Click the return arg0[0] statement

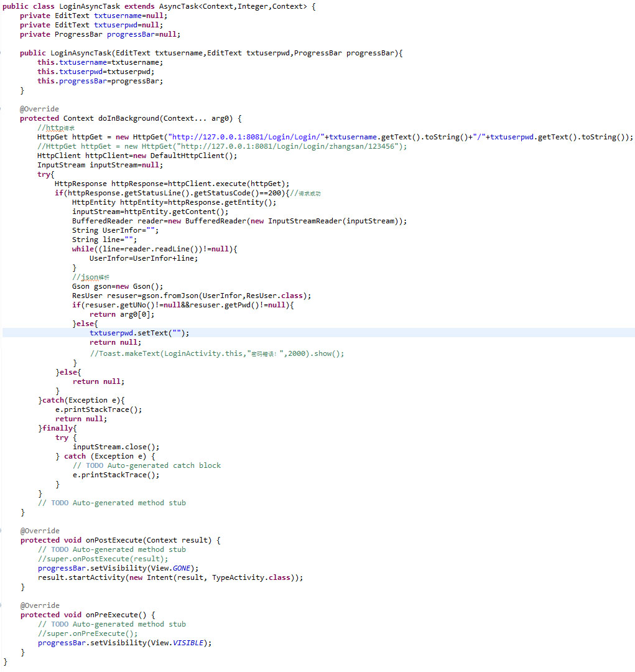(x=122, y=314)
